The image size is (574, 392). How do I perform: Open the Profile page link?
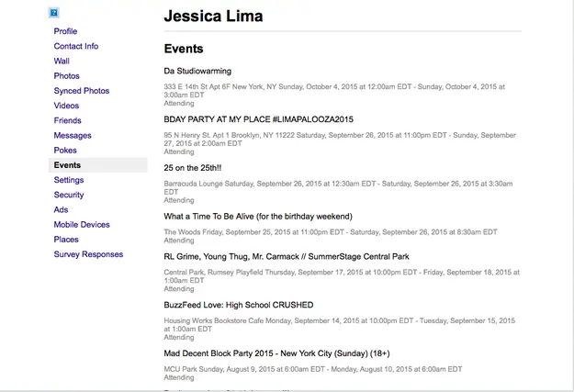pyautogui.click(x=65, y=31)
